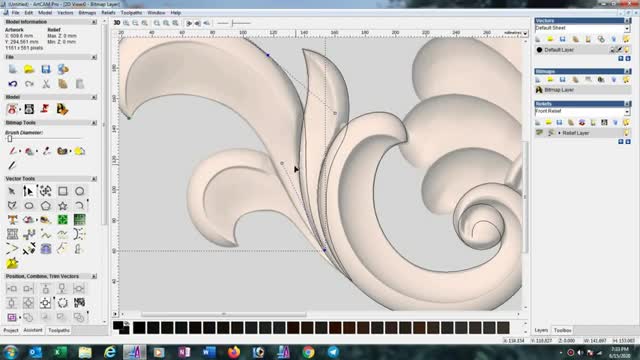Toggle visibility bulb for Default Layer

tap(627, 50)
